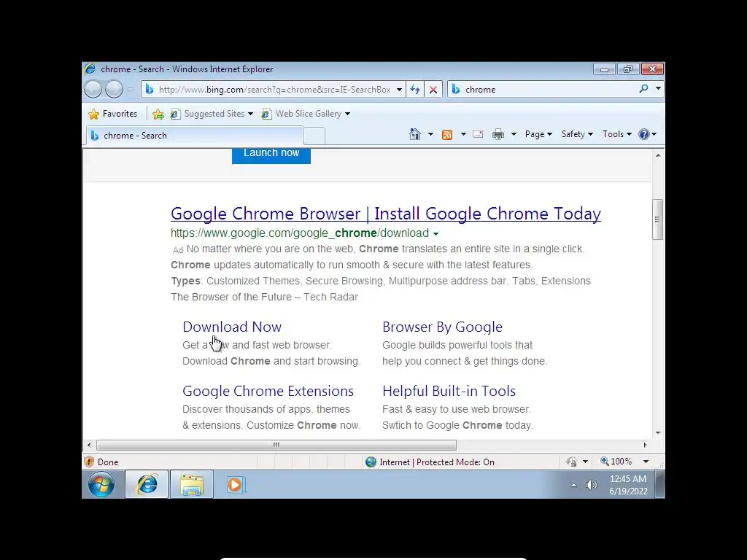
Task: Click the vertical scrollbar down arrow
Action: tap(658, 433)
